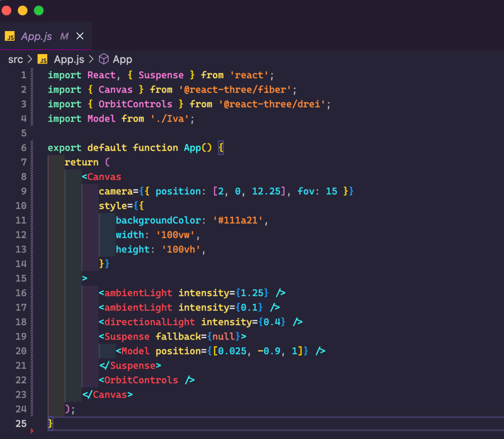This screenshot has height=439, width=504.
Task: Place cursor on the opening Canvas tag
Action: 104,177
